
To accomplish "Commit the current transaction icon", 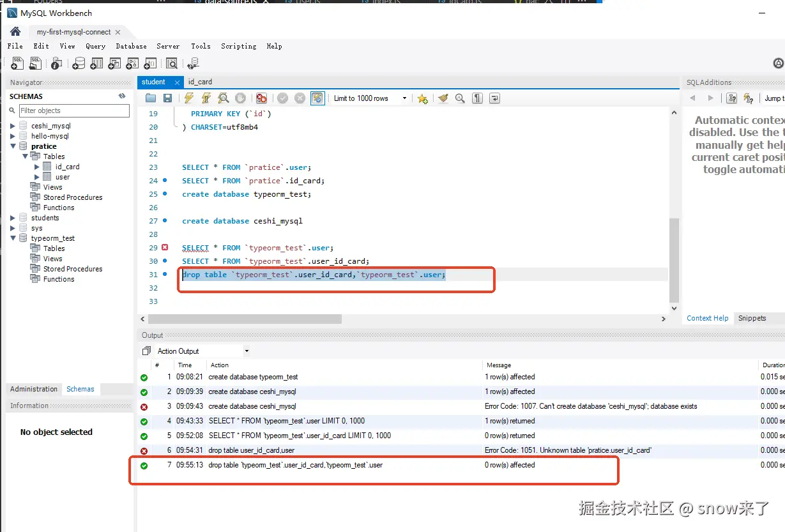I will tap(282, 98).
